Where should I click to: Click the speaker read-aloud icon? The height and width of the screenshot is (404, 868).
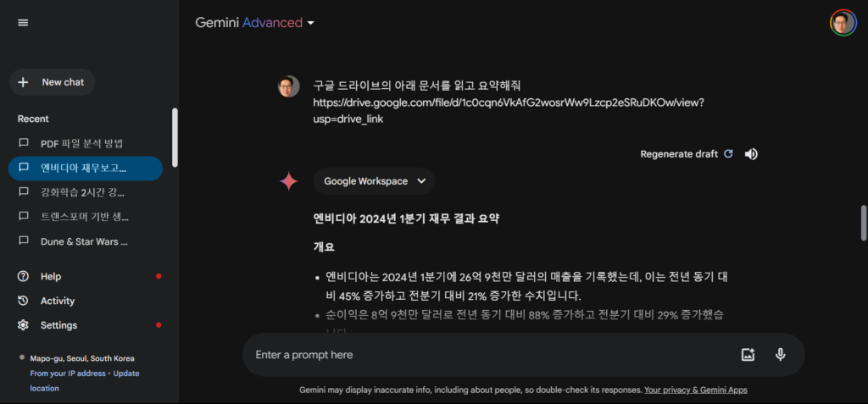(751, 154)
